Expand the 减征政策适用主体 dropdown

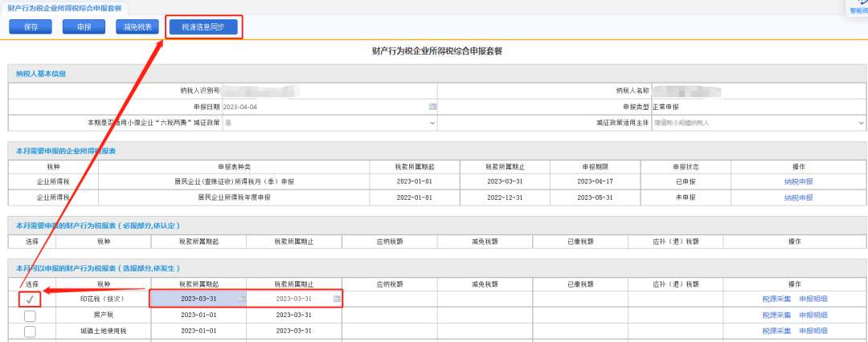click(759, 123)
